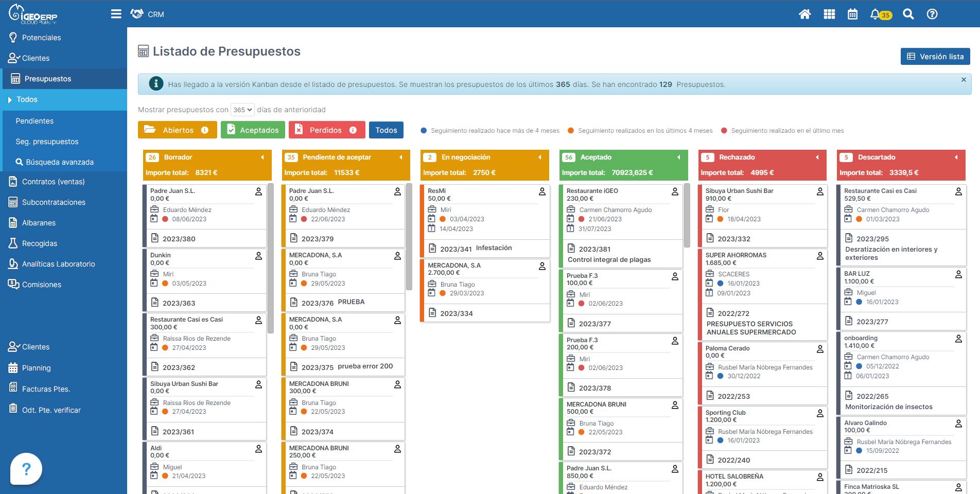Open Facturas Ptes. in the sidebar
Screen dimensions: 980x494
[x=64, y=389]
